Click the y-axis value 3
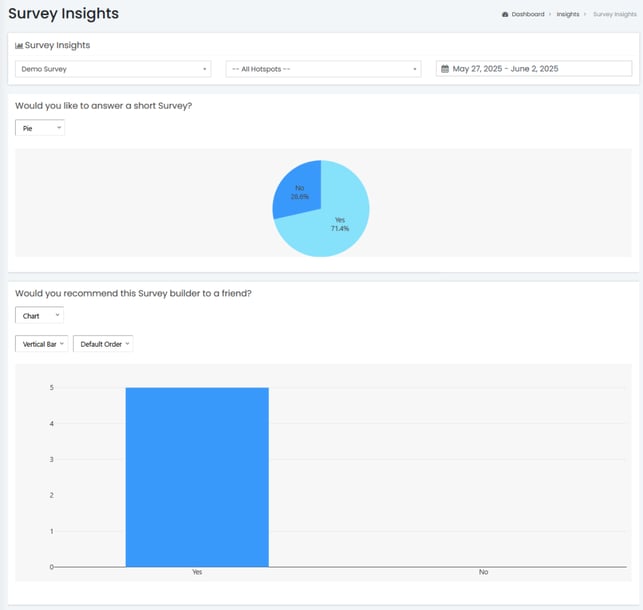 coord(52,459)
